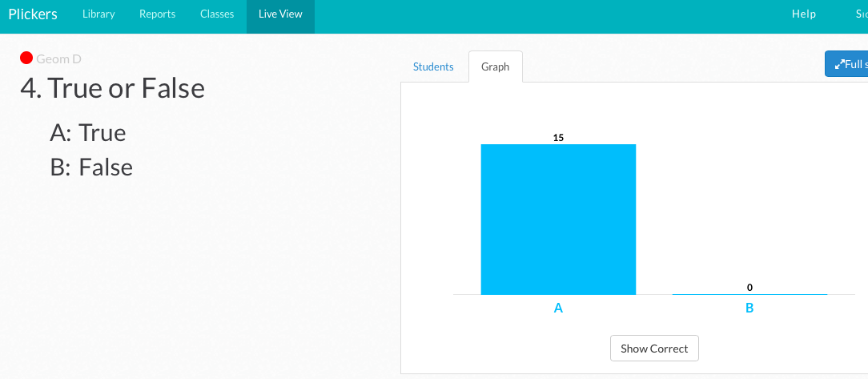The height and width of the screenshot is (379, 868).
Task: Click the A axis label under graph
Action: click(x=558, y=308)
